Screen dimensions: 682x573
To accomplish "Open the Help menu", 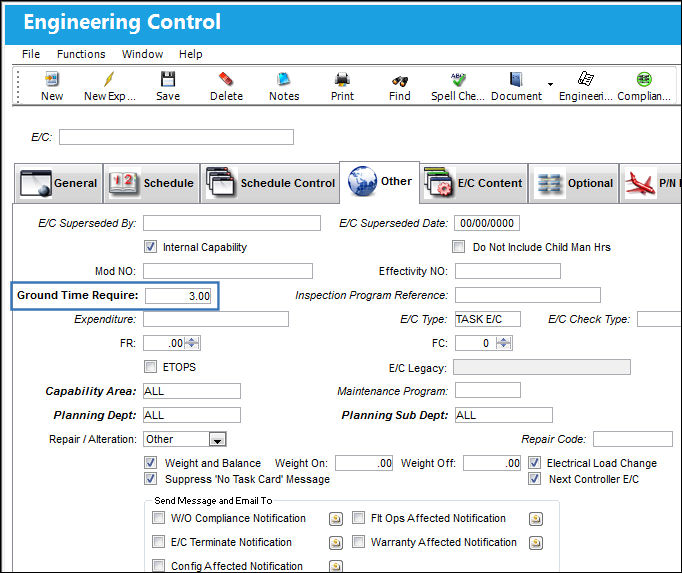I will (x=191, y=54).
